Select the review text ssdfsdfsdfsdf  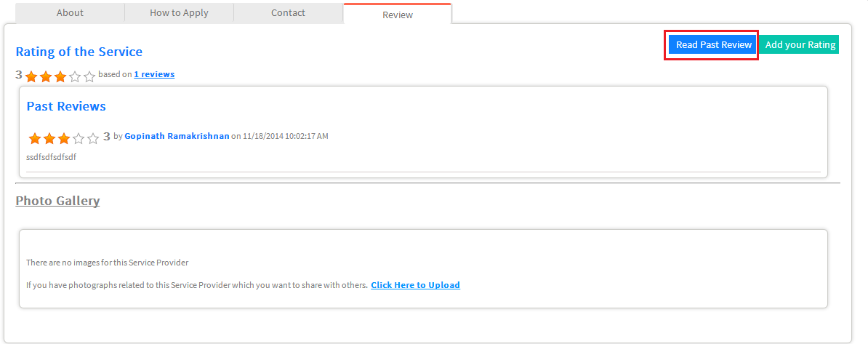pos(51,157)
